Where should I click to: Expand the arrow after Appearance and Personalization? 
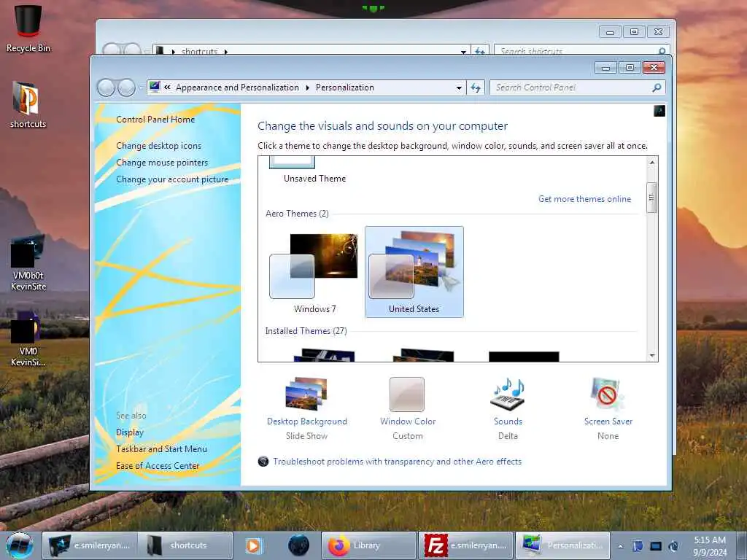point(307,87)
